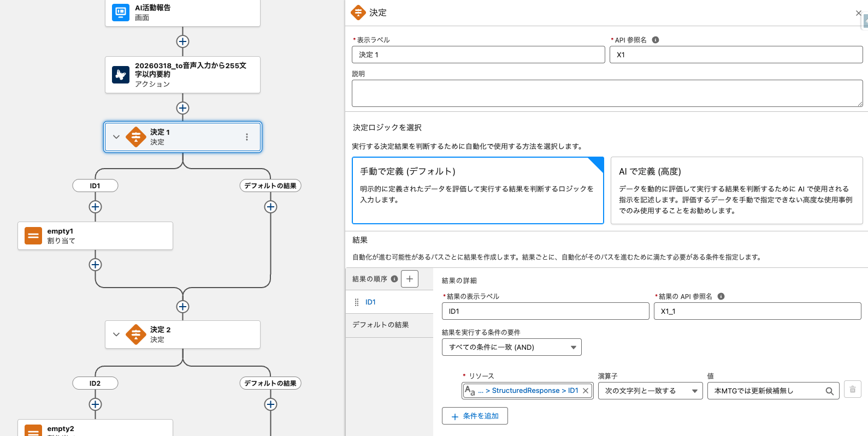This screenshot has width=868, height=436.
Task: Click the 条件を追加 button
Action: (475, 416)
